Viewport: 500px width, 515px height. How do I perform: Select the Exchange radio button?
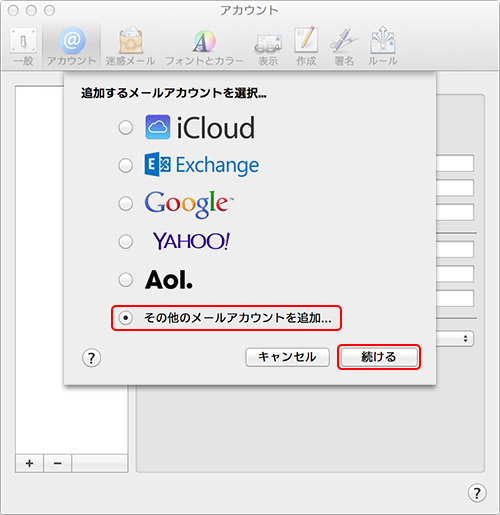[126, 165]
